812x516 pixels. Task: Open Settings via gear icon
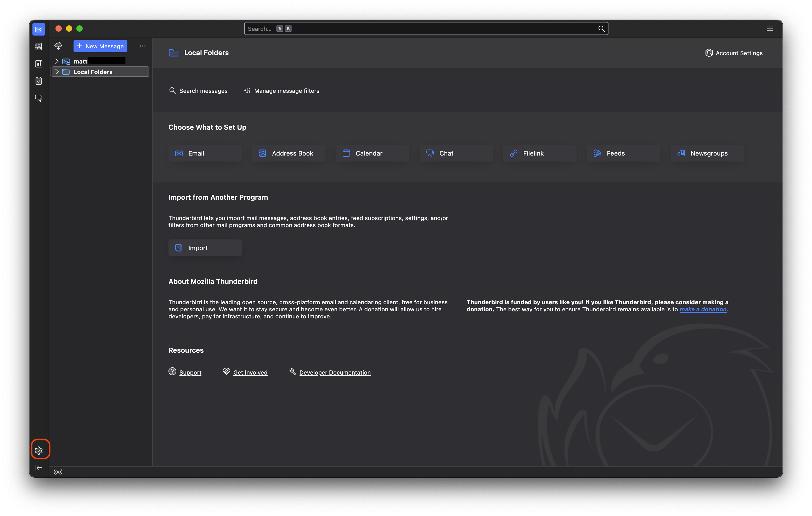click(x=39, y=450)
